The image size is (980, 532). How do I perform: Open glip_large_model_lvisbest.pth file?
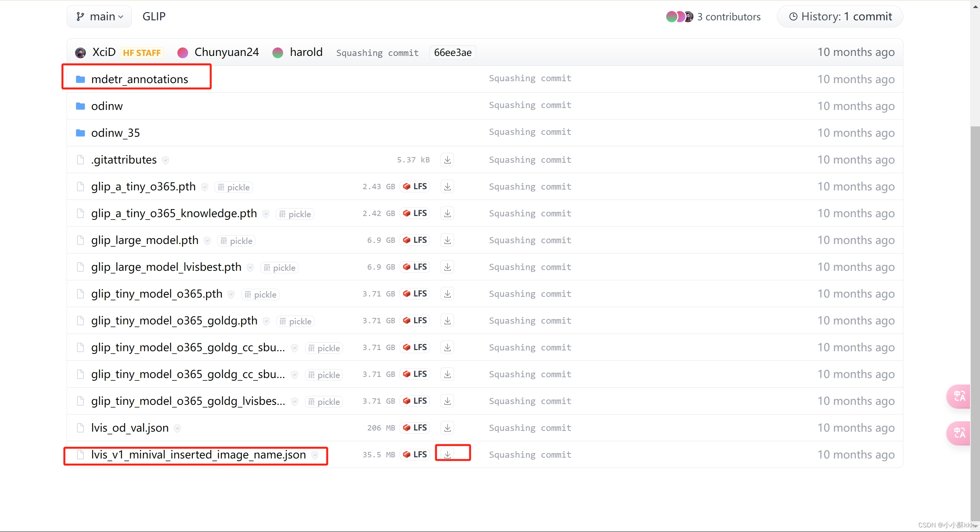166,267
